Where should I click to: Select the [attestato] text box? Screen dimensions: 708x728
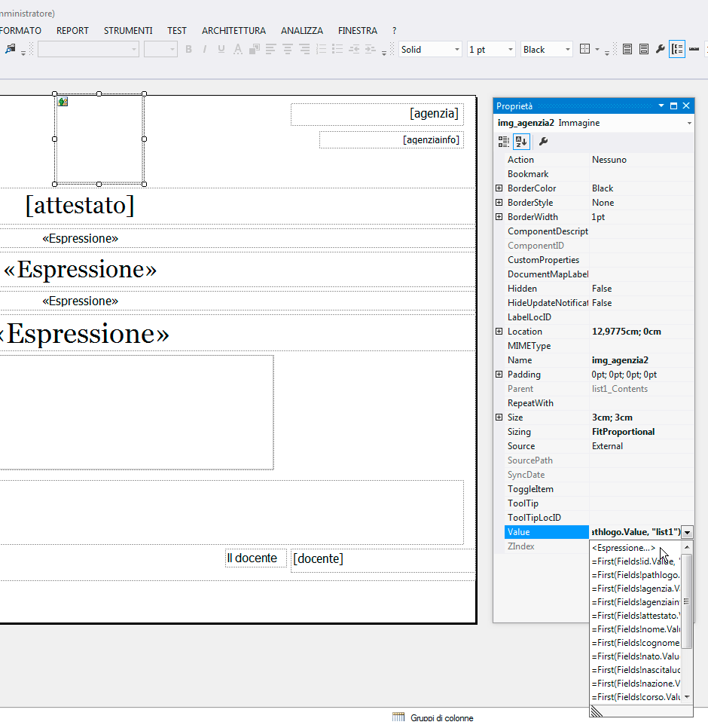click(x=81, y=205)
